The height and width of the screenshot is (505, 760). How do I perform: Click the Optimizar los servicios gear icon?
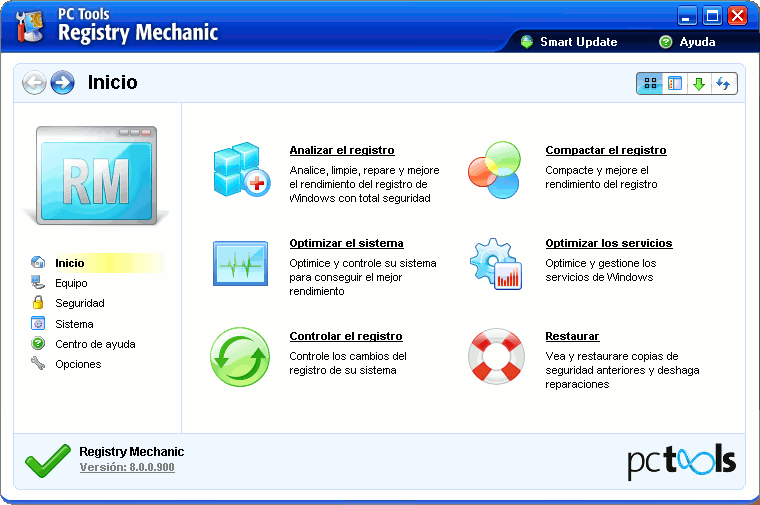coord(496,264)
